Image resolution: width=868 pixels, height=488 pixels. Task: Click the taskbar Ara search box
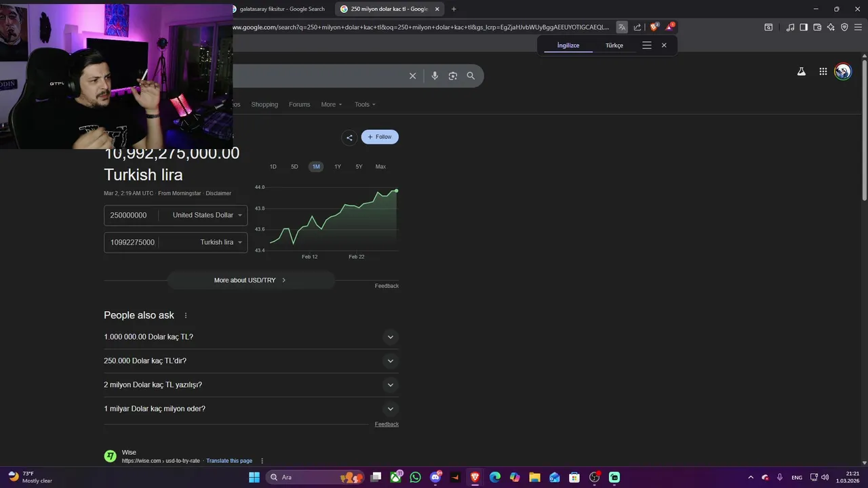314,477
